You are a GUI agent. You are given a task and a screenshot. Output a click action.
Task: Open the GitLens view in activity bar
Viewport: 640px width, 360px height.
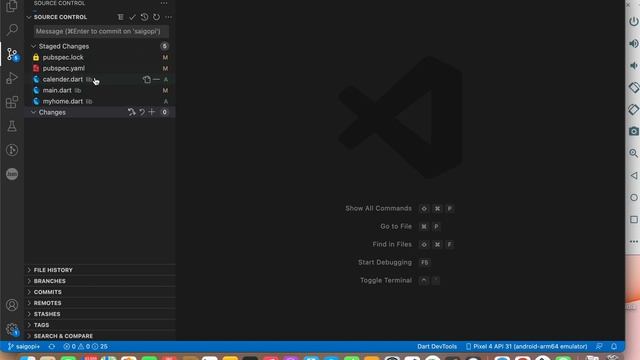pos(12,150)
